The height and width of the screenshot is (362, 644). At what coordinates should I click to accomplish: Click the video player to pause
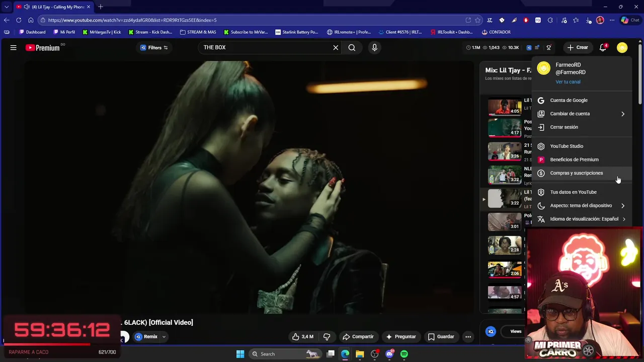(x=249, y=187)
